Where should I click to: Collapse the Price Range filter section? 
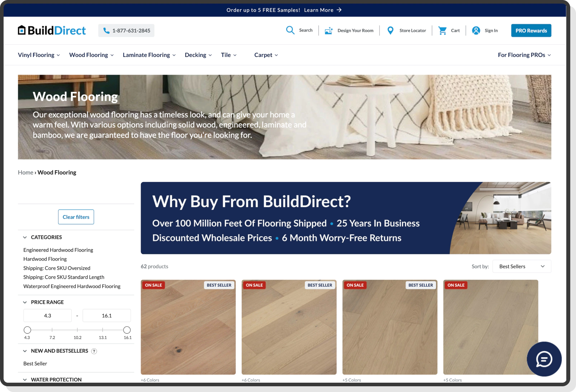pos(25,302)
